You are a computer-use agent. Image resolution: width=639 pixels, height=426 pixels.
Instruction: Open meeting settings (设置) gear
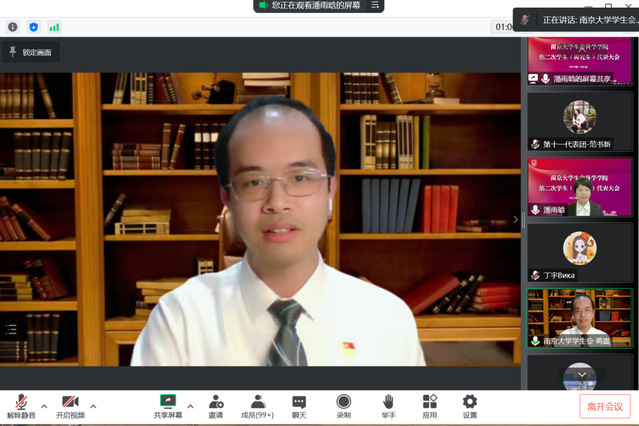point(469,405)
